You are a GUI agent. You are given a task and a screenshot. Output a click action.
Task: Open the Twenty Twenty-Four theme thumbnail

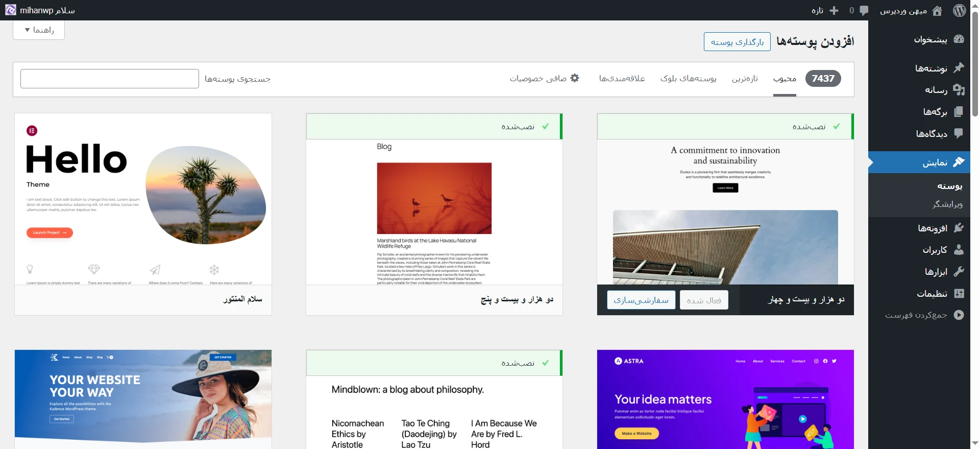(725, 211)
